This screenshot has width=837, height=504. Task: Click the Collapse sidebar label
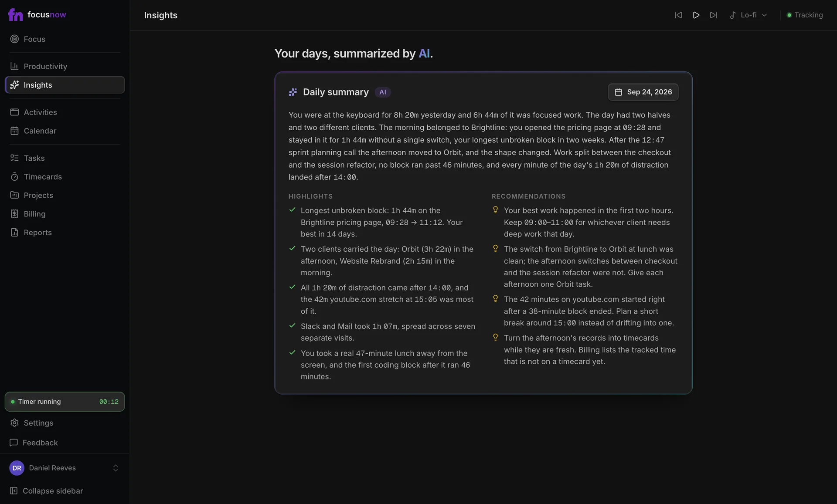53,491
